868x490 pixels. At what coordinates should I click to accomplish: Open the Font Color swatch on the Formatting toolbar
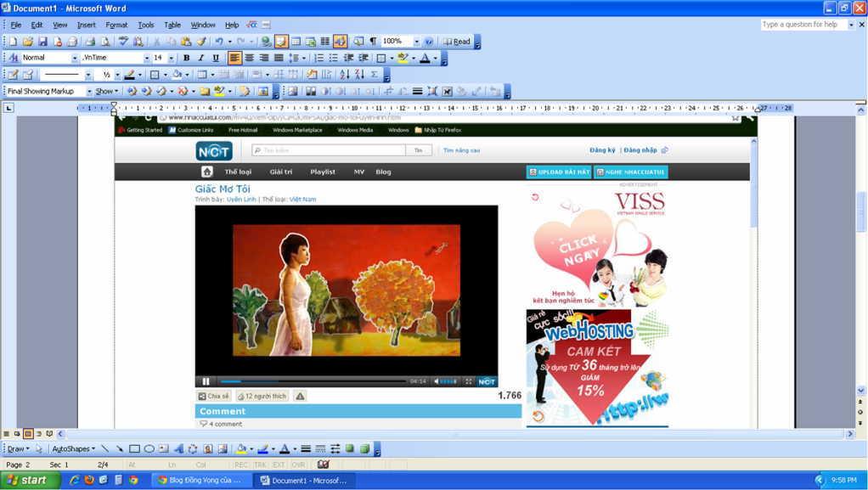[x=425, y=59]
